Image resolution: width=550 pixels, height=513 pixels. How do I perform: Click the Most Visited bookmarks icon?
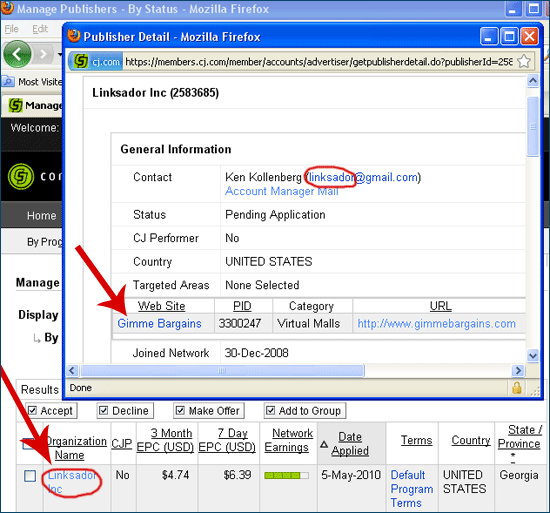tap(8, 82)
